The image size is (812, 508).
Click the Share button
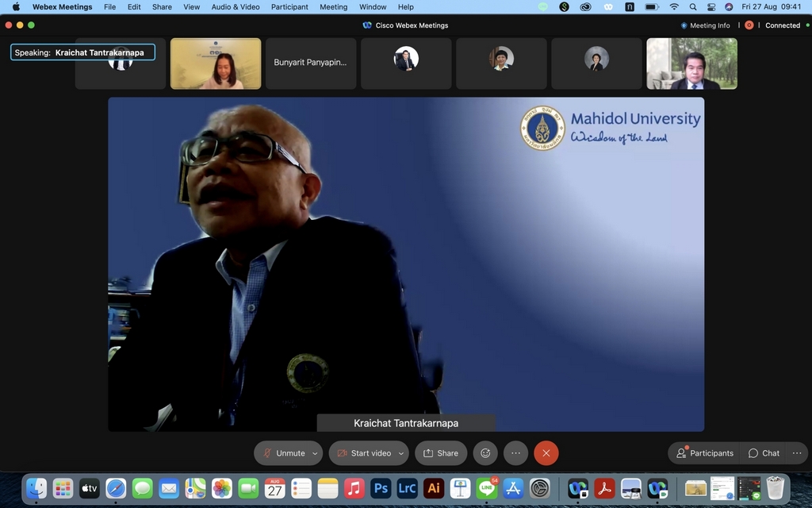(x=441, y=453)
